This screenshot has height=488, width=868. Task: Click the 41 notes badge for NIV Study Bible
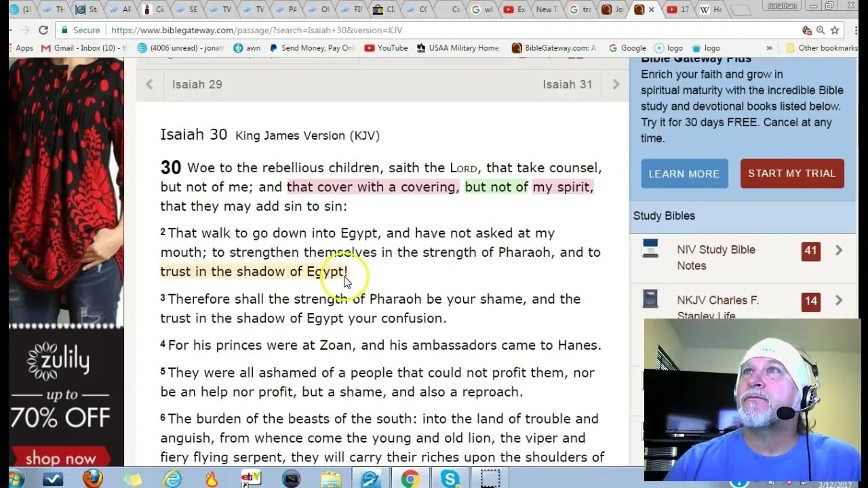click(x=810, y=251)
